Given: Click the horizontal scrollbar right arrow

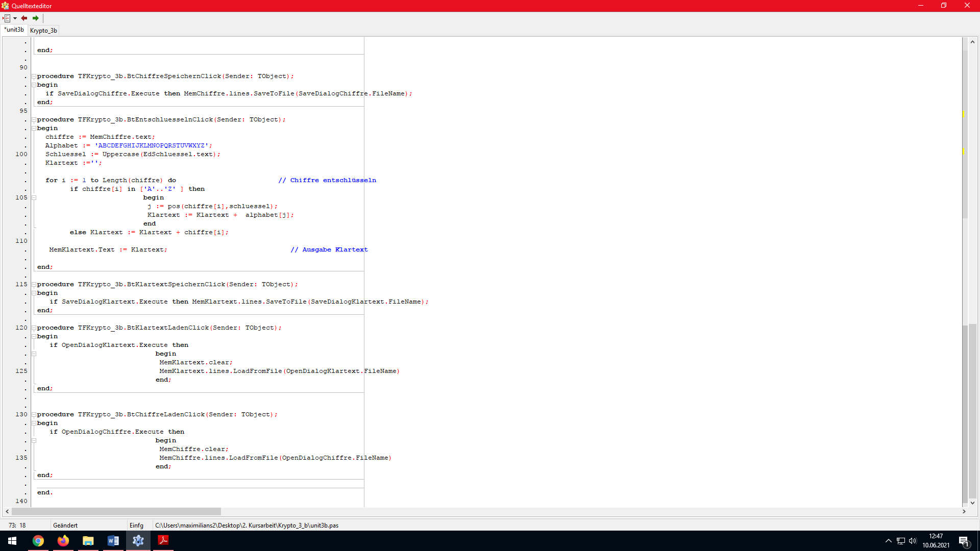Looking at the screenshot, I should click(x=964, y=511).
